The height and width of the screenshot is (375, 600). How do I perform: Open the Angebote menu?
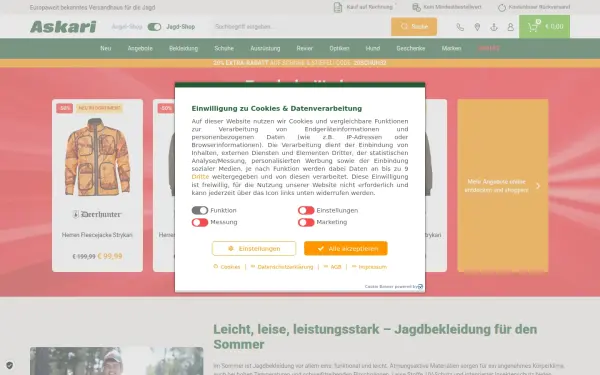(140, 49)
